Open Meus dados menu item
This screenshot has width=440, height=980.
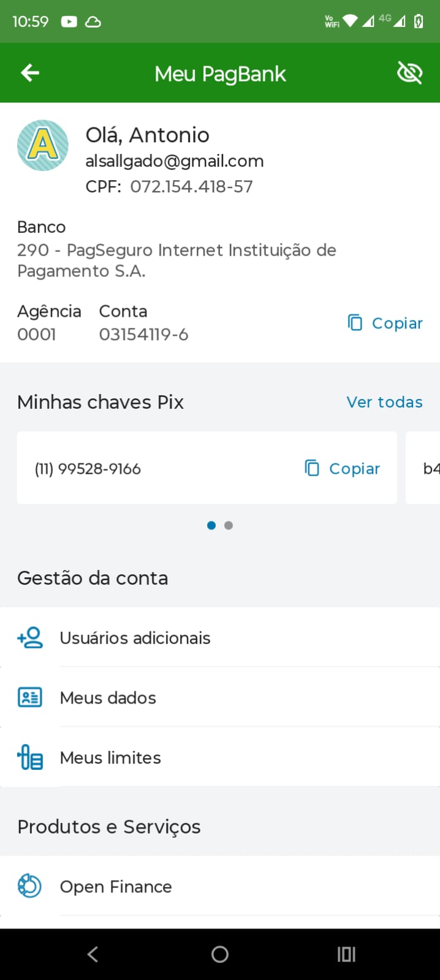(x=108, y=697)
